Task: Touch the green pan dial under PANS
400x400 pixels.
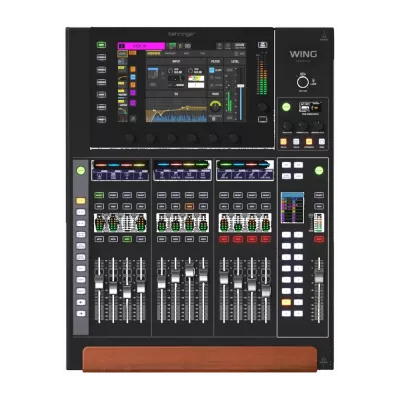Action: point(216,107)
